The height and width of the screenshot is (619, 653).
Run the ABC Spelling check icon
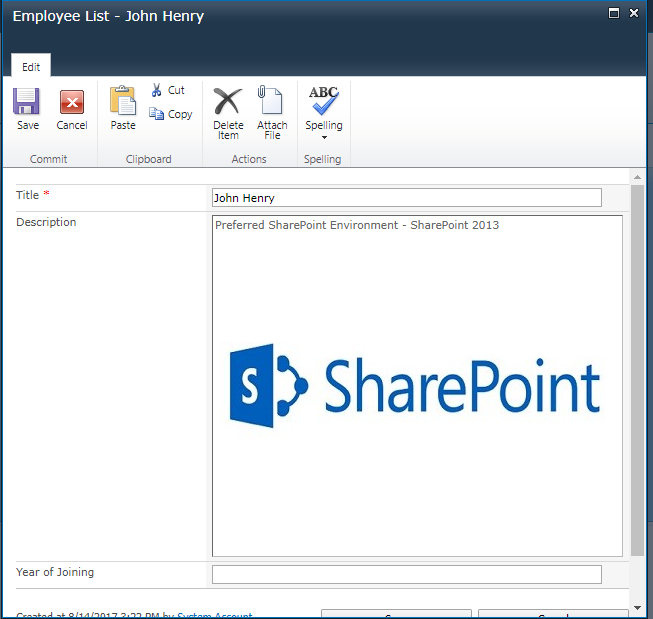(x=324, y=100)
